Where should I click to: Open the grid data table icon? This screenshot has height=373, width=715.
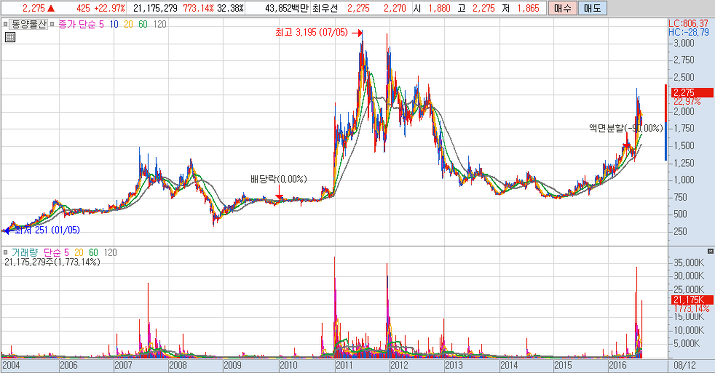tap(10, 37)
